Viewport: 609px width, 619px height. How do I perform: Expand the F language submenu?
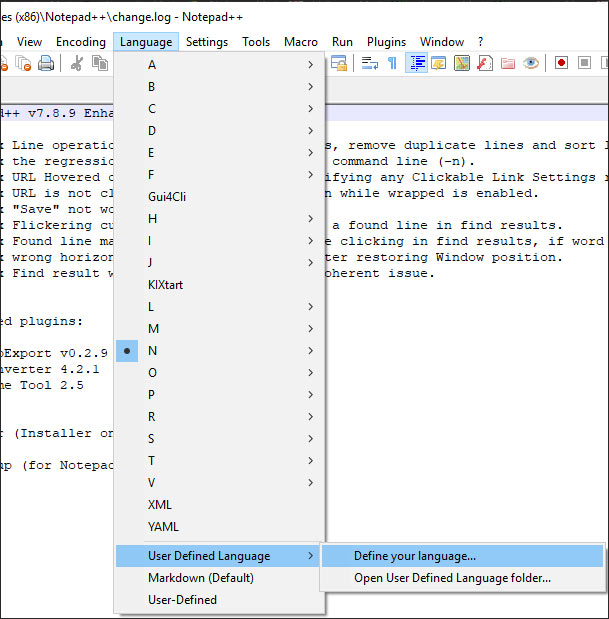(219, 175)
